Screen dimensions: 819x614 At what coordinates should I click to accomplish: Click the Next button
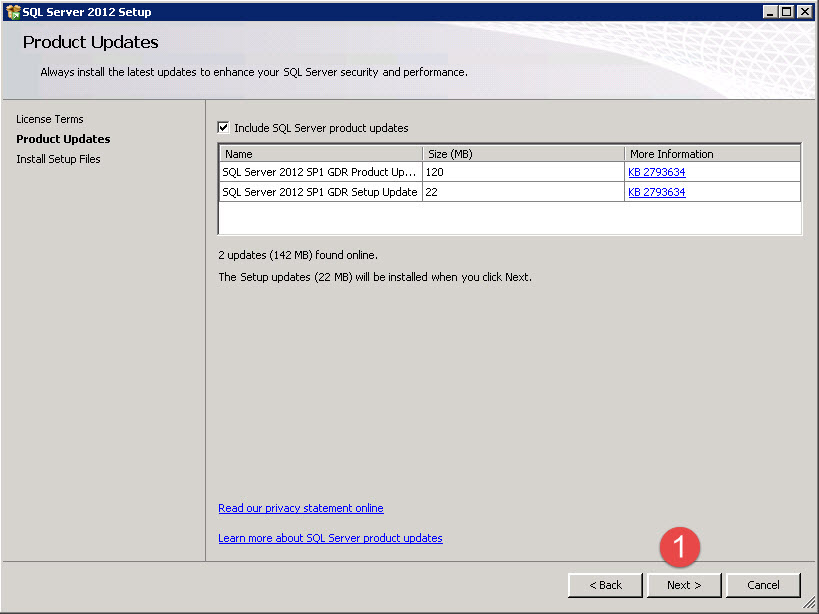click(x=684, y=585)
